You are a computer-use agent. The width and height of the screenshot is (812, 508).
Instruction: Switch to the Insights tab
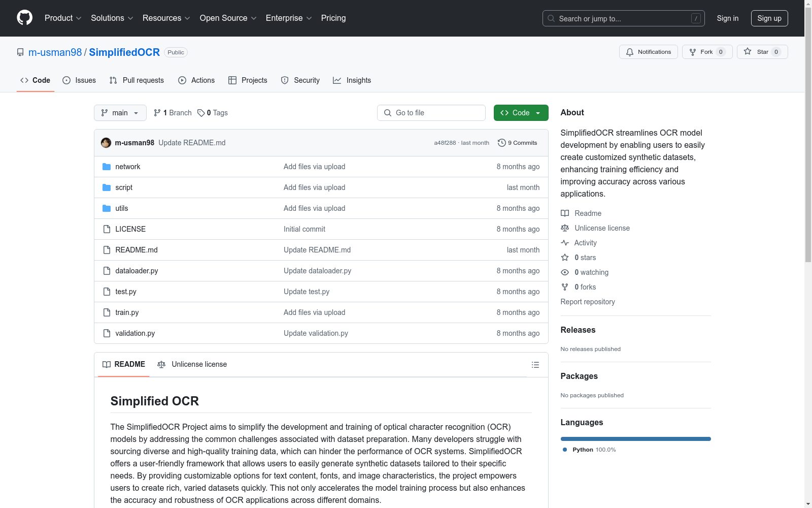(x=352, y=80)
